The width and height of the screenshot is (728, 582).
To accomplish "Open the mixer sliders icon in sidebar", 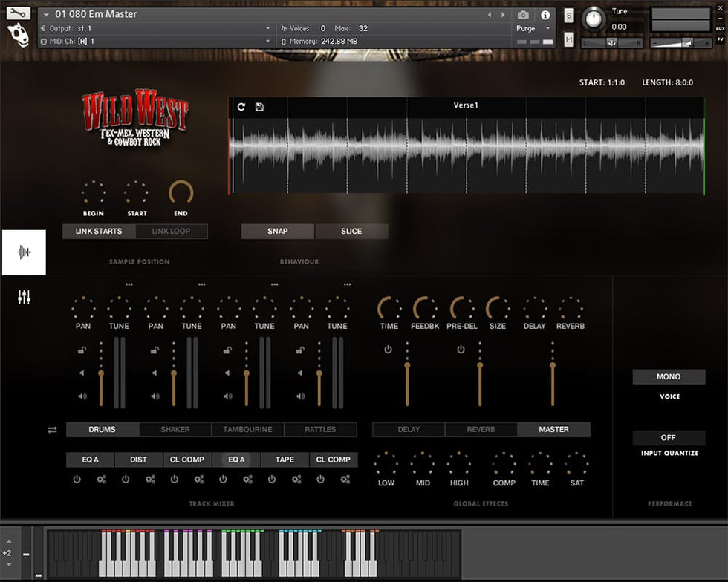I will point(25,298).
